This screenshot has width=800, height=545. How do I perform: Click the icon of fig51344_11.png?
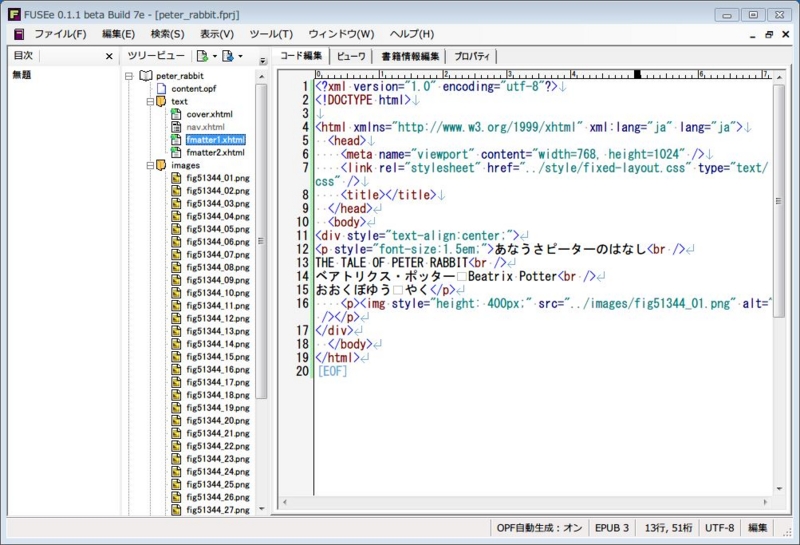point(176,305)
